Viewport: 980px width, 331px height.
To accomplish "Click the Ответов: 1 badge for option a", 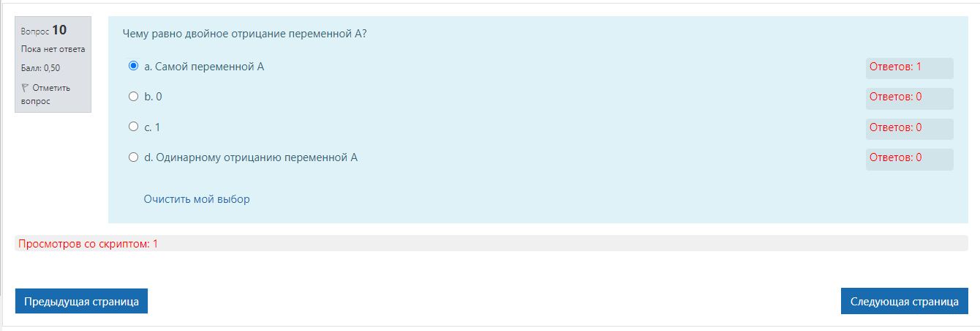I will [910, 67].
